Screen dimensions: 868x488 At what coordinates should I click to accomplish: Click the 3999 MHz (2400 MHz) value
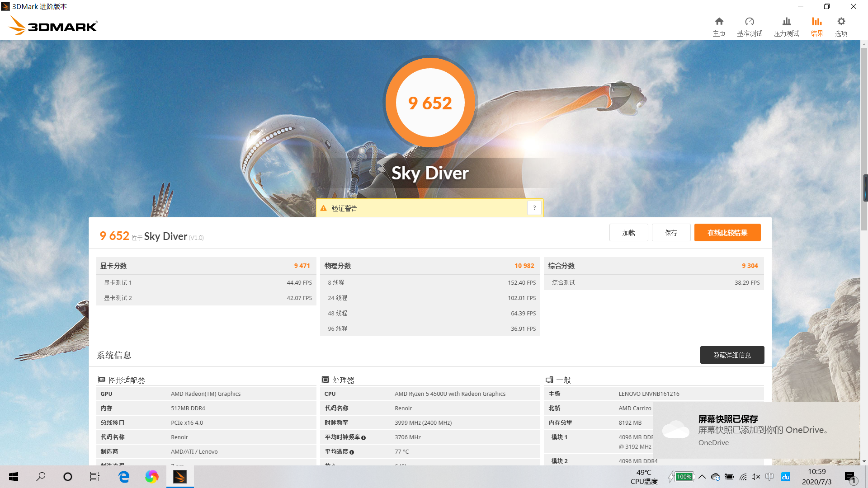point(423,422)
